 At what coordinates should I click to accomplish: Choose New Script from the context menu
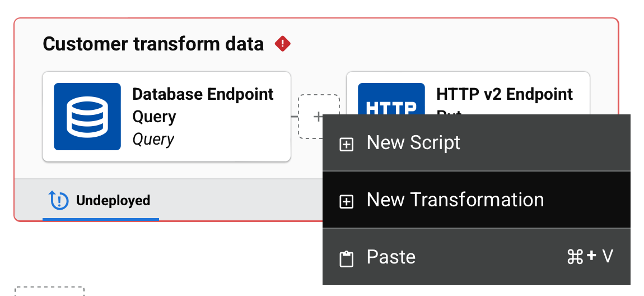click(x=413, y=143)
